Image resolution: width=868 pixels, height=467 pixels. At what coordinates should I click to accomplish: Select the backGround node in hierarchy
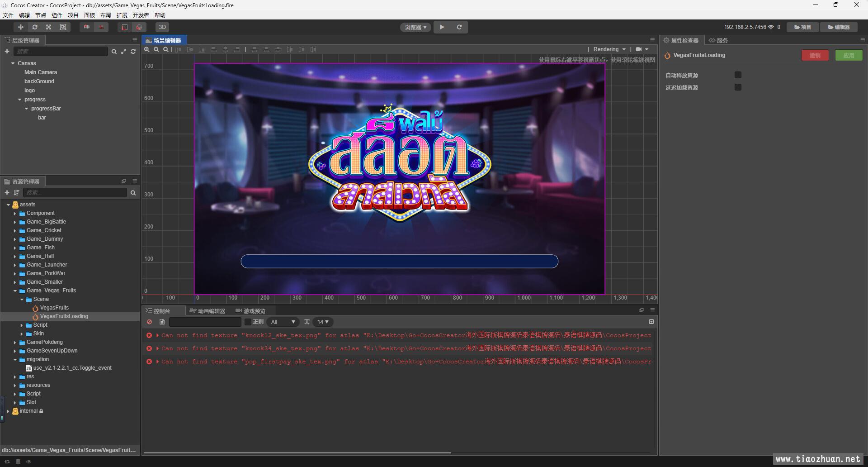click(39, 81)
